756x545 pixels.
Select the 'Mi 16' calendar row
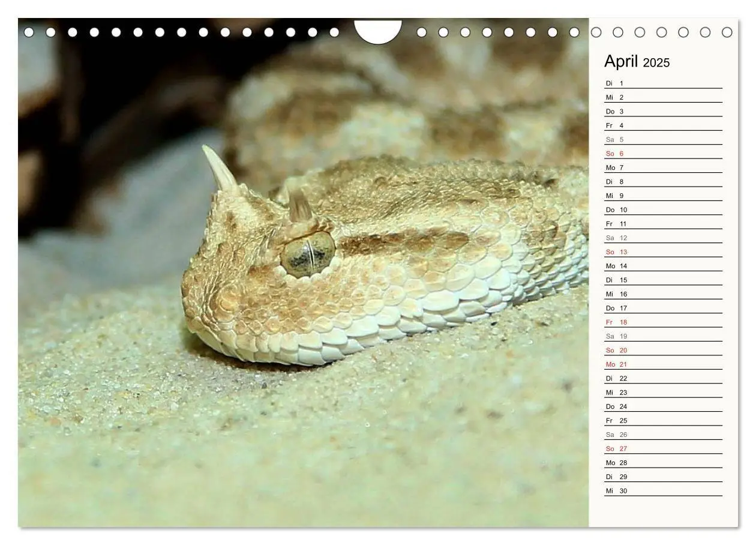pos(663,294)
